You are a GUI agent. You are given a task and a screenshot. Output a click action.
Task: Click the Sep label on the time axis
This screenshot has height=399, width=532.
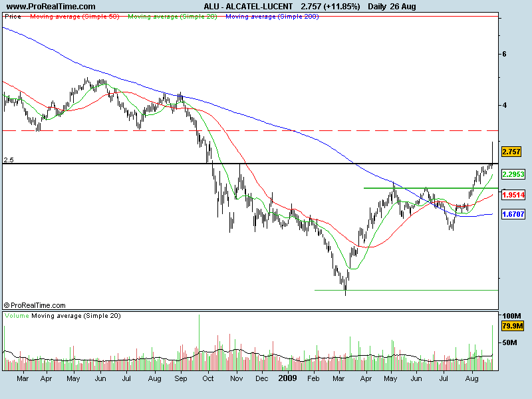click(x=181, y=378)
